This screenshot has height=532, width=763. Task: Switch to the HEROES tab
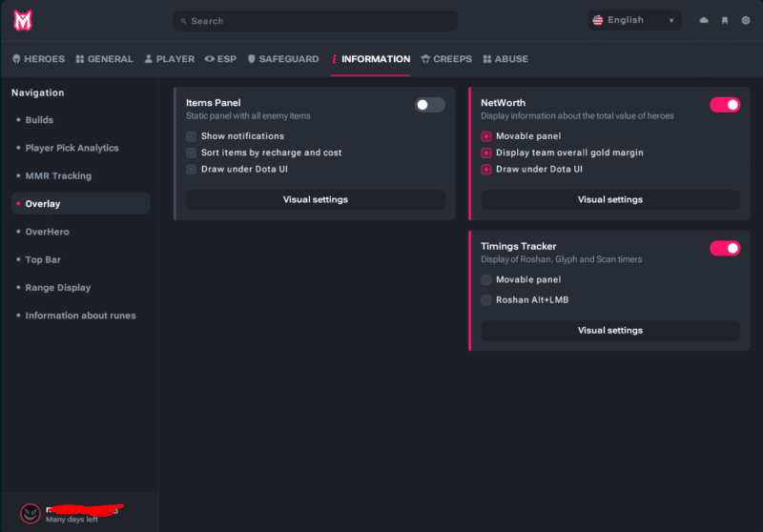tap(38, 59)
